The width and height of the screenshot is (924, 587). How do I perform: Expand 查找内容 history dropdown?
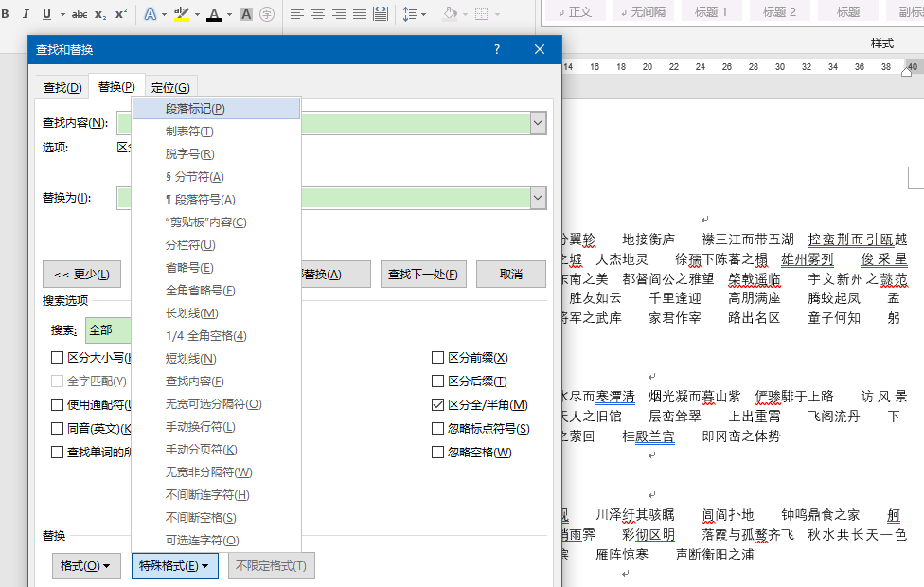tap(538, 123)
